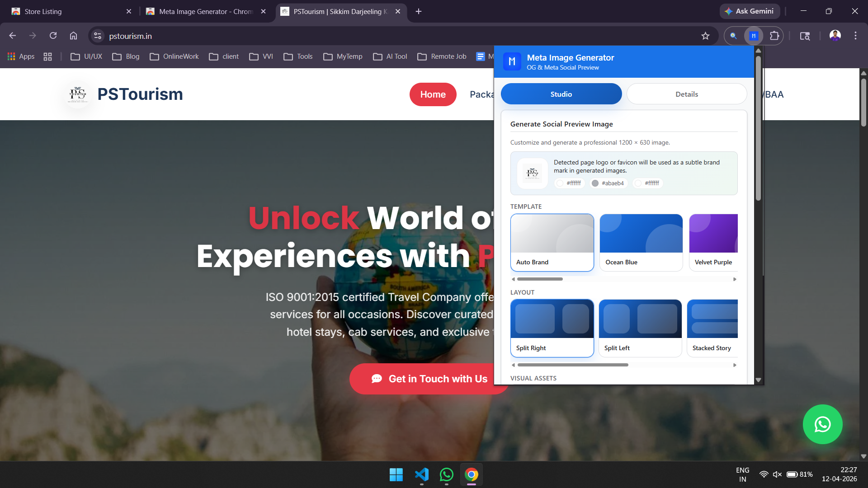Click the right arrow of the TEMPLATE carousel

click(x=734, y=279)
